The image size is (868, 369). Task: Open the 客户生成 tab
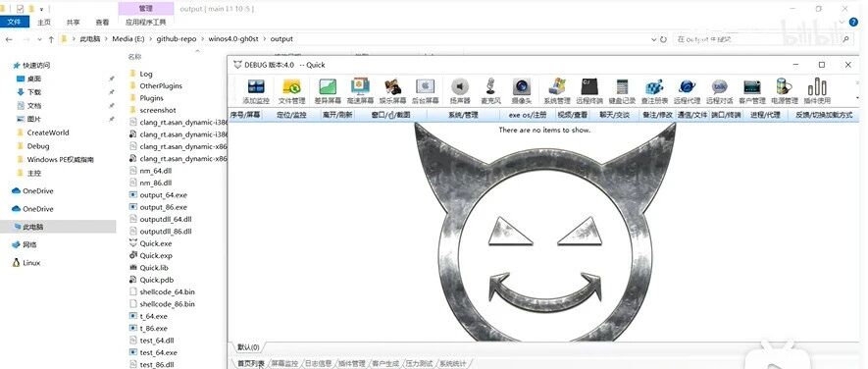click(385, 363)
